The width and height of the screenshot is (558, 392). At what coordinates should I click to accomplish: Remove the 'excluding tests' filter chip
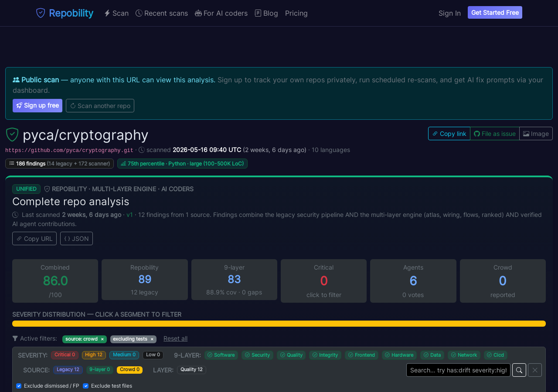click(152, 339)
